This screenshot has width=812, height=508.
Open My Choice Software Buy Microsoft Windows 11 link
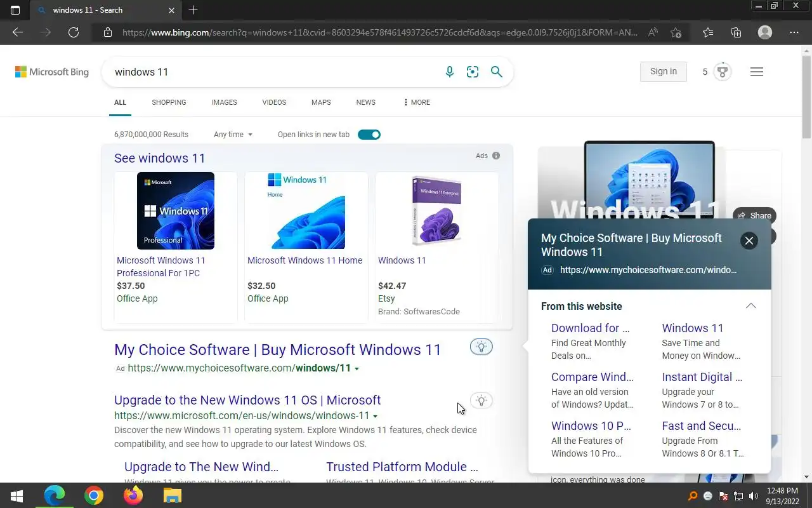tap(277, 350)
